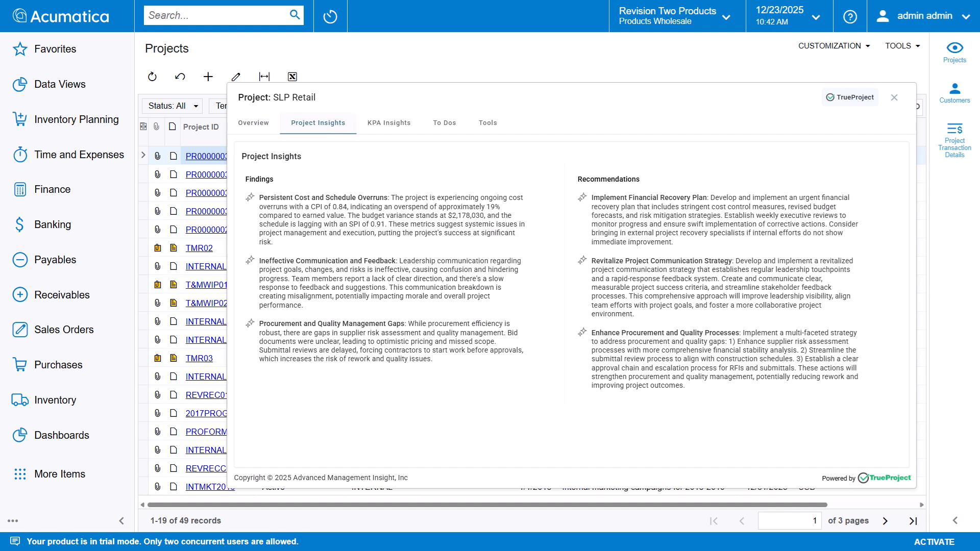The width and height of the screenshot is (980, 551).
Task: Open Project Transaction Details panel icon
Action: tap(954, 134)
